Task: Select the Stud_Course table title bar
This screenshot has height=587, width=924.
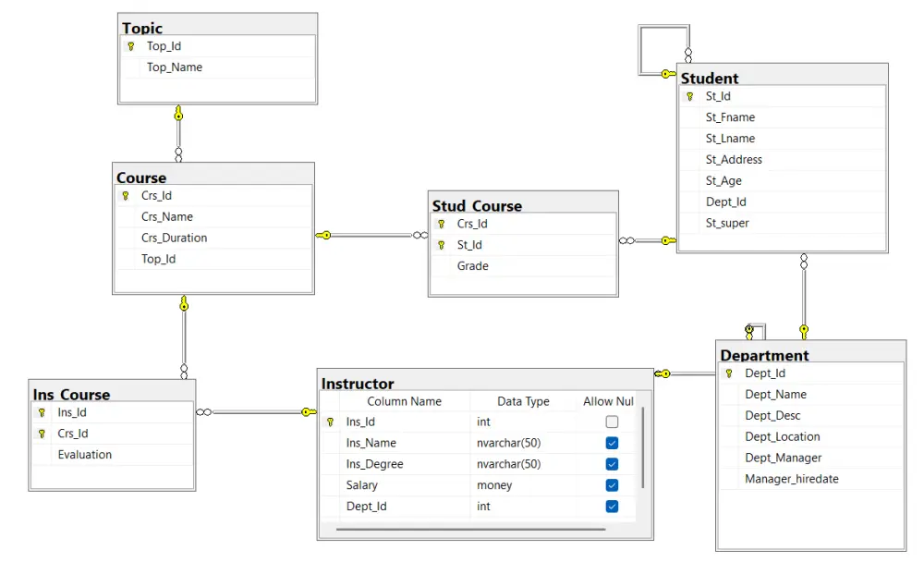Action: coord(523,202)
